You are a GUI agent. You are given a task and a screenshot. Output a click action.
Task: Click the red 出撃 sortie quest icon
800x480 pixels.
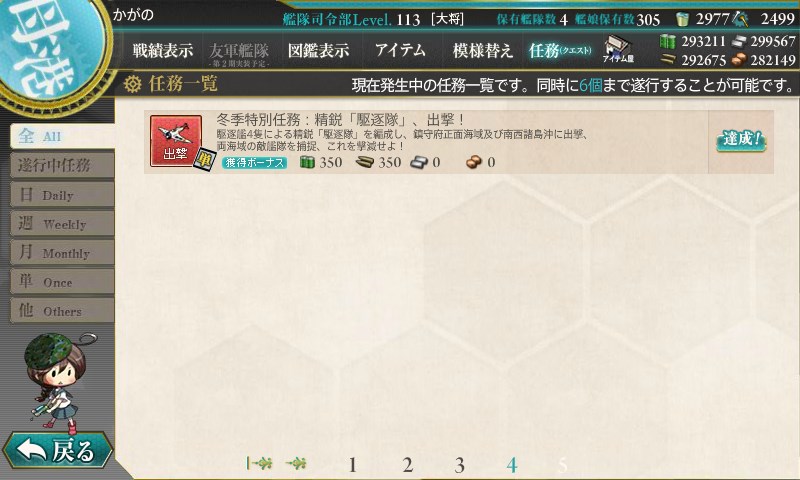[176, 141]
